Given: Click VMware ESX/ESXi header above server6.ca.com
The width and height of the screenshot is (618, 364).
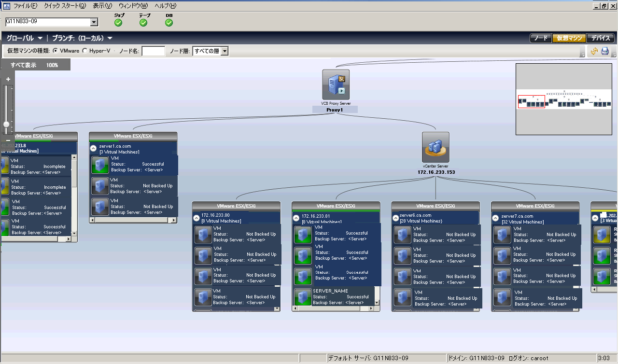Looking at the screenshot, I should pos(435,206).
